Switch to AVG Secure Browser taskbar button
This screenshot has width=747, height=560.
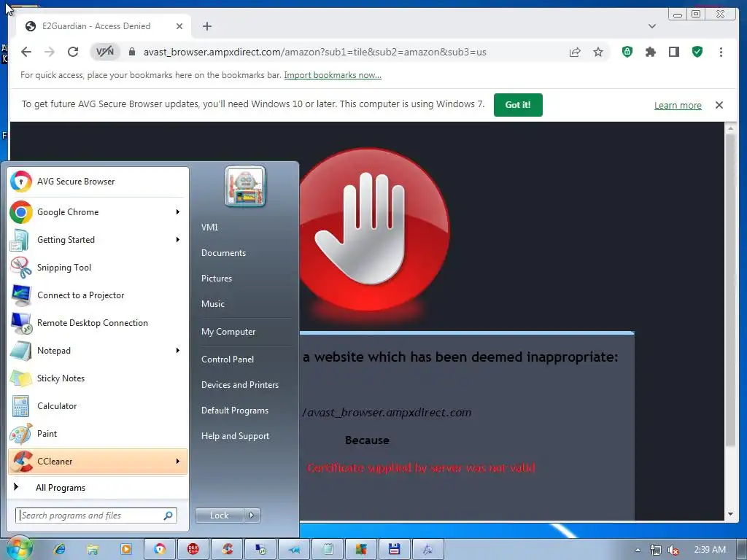click(160, 549)
